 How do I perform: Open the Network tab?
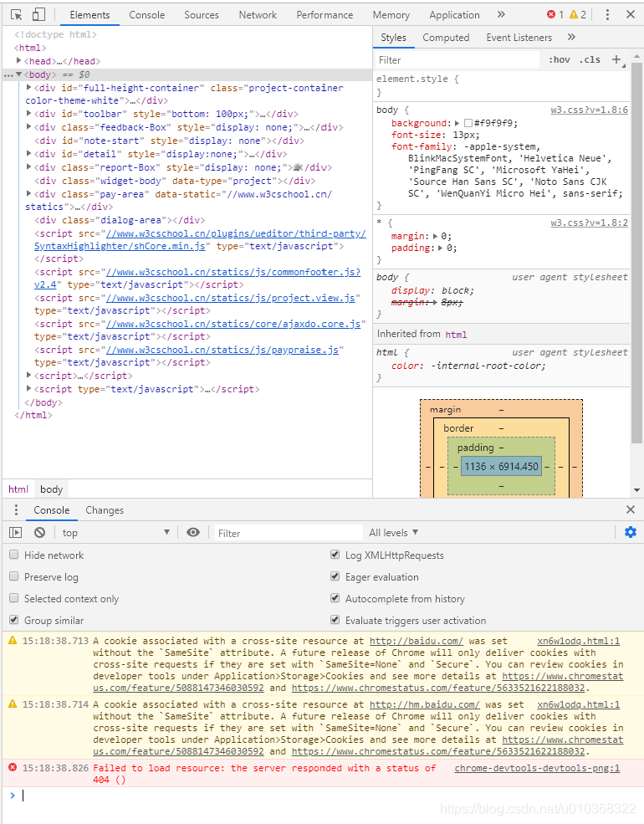pos(258,15)
